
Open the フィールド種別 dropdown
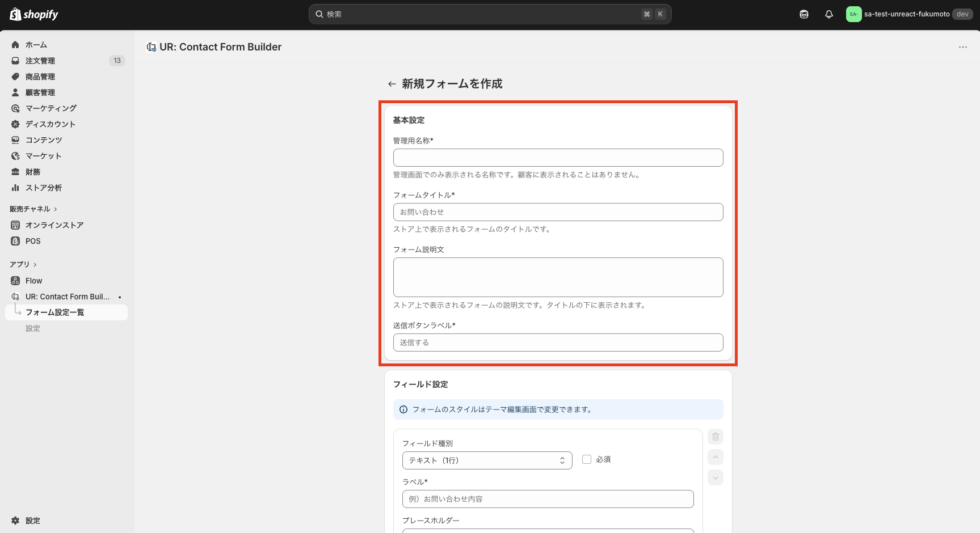tap(487, 460)
